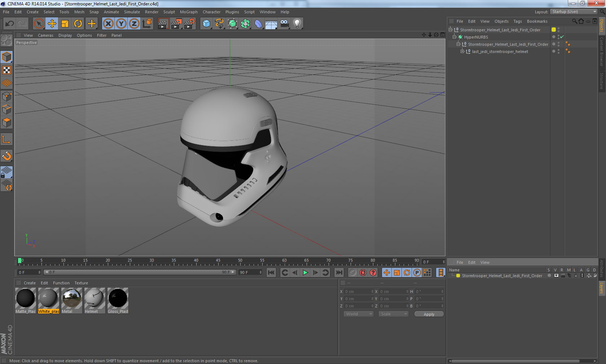Select the Move tool in top toolbar
This screenshot has width=606, height=364.
click(x=52, y=24)
